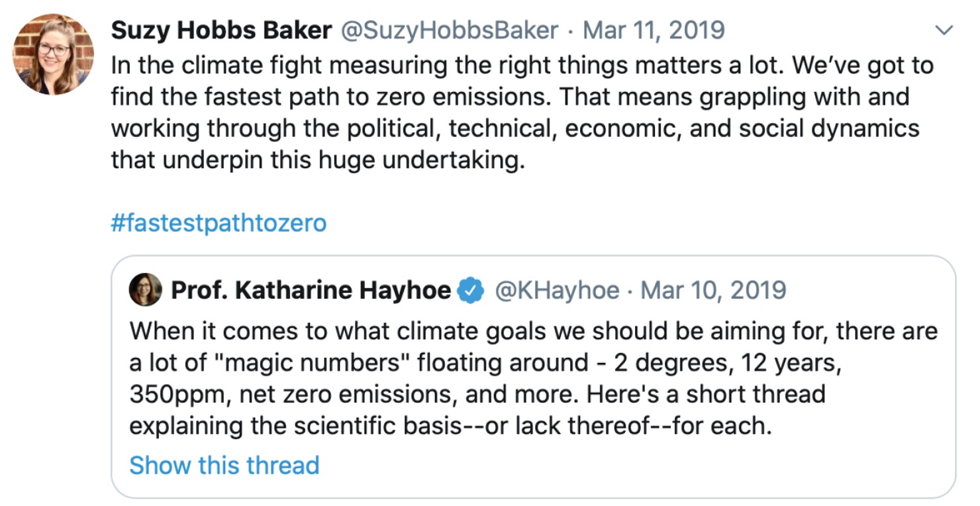Viewport: 980px width, 506px height.
Task: Click Katharine Hayhoe's profile avatar
Action: pos(146,290)
